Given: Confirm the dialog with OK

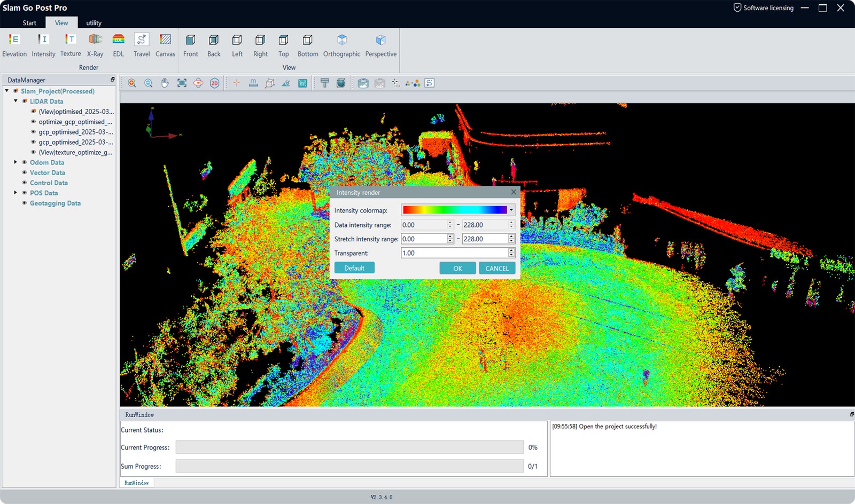Looking at the screenshot, I should click(x=457, y=269).
